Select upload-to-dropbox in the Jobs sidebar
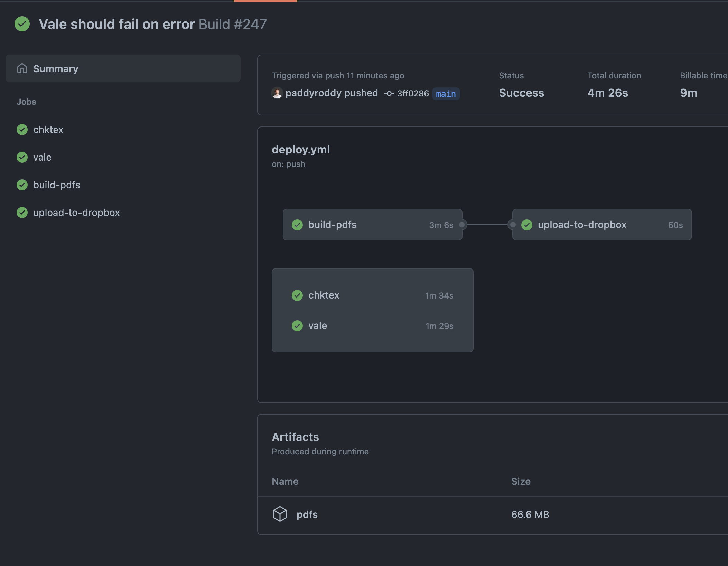The image size is (728, 566). 77,213
